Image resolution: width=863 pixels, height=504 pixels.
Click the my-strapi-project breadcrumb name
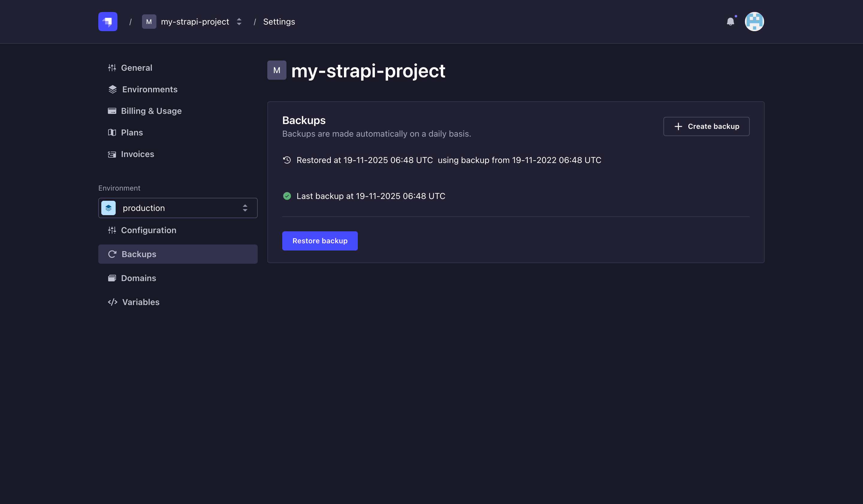(x=195, y=22)
